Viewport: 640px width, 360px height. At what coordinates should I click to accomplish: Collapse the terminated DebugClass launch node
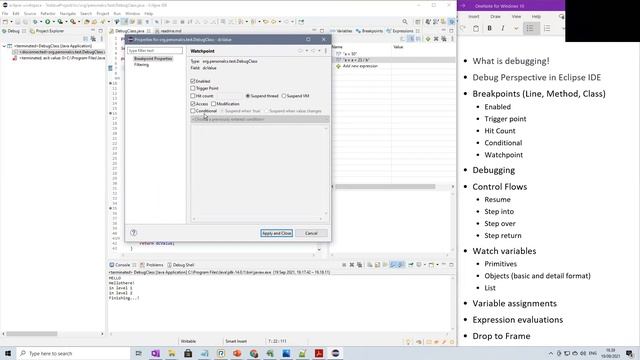coord(4,46)
